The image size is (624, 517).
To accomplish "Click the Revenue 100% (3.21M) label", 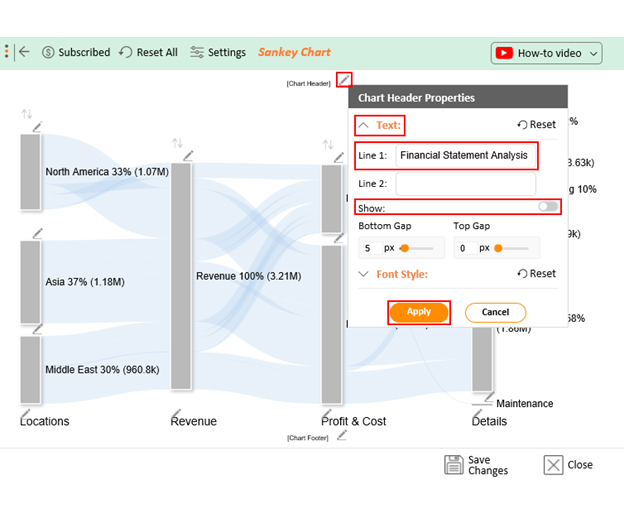I will (248, 276).
